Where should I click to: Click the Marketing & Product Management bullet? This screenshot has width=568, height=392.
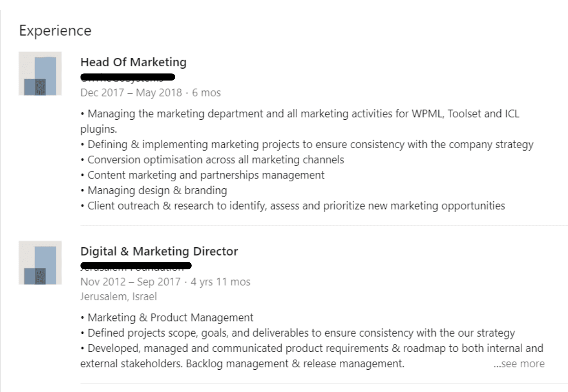coord(167,318)
